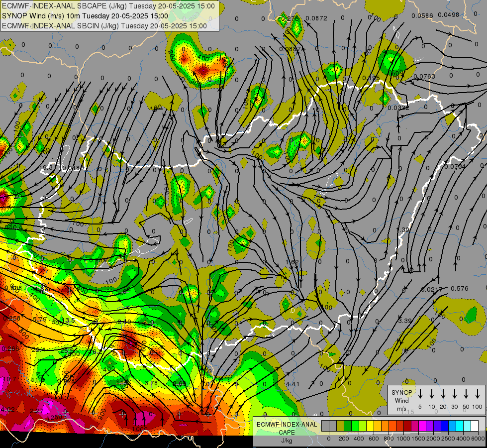Click the 600 tick label in CAPE legend

pyautogui.click(x=374, y=439)
